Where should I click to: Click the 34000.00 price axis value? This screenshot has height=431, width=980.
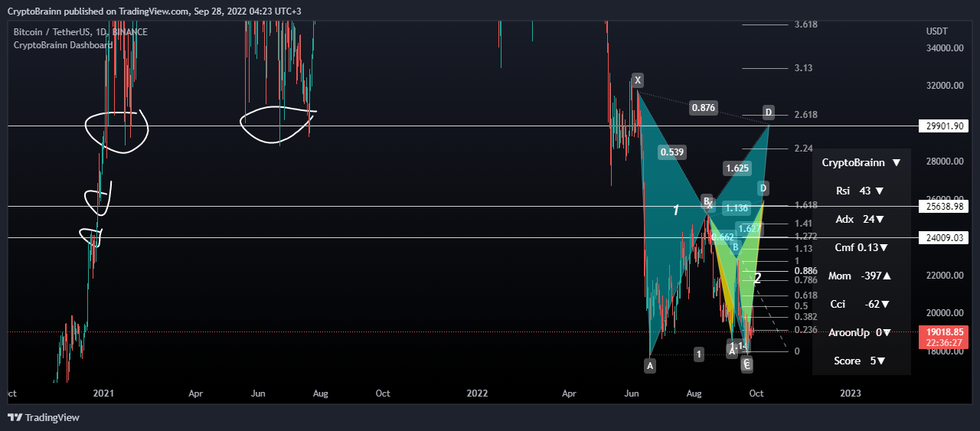944,48
